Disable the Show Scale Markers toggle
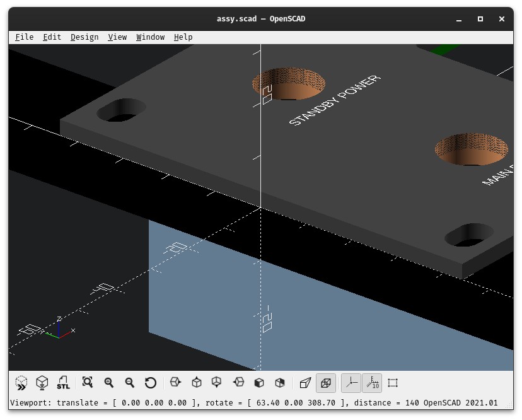522x420 pixels. pyautogui.click(x=372, y=383)
